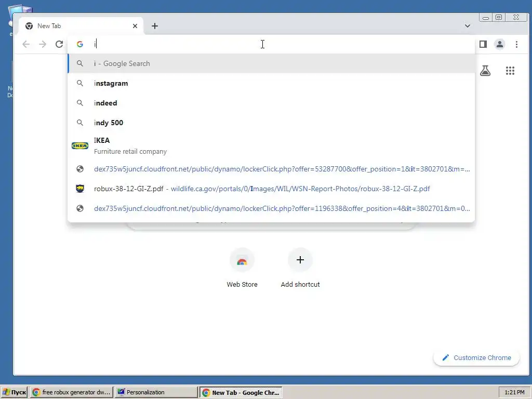Click the browser back arrow
This screenshot has height=399, width=532.
pos(26,44)
